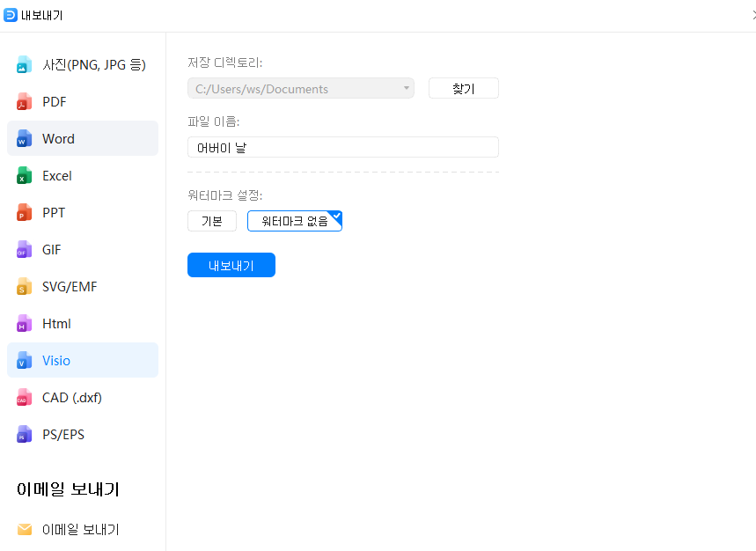Screen dimensions: 756x551
Task: Select the 기본 watermark option
Action: click(x=212, y=221)
